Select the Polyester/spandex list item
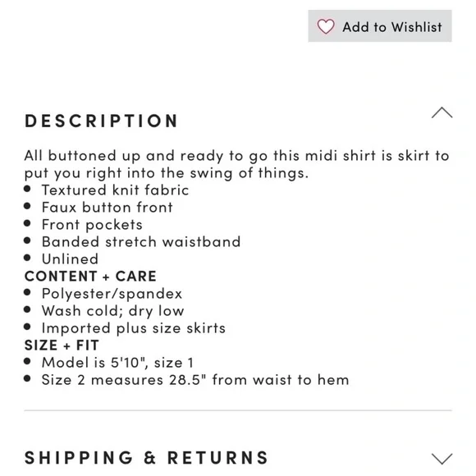476x476 pixels. click(112, 294)
